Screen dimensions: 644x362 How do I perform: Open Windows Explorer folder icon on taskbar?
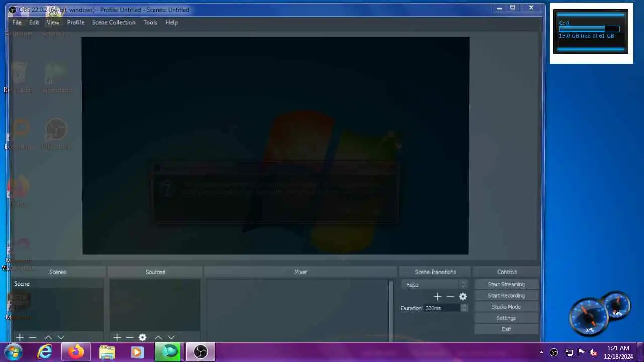[107, 352]
